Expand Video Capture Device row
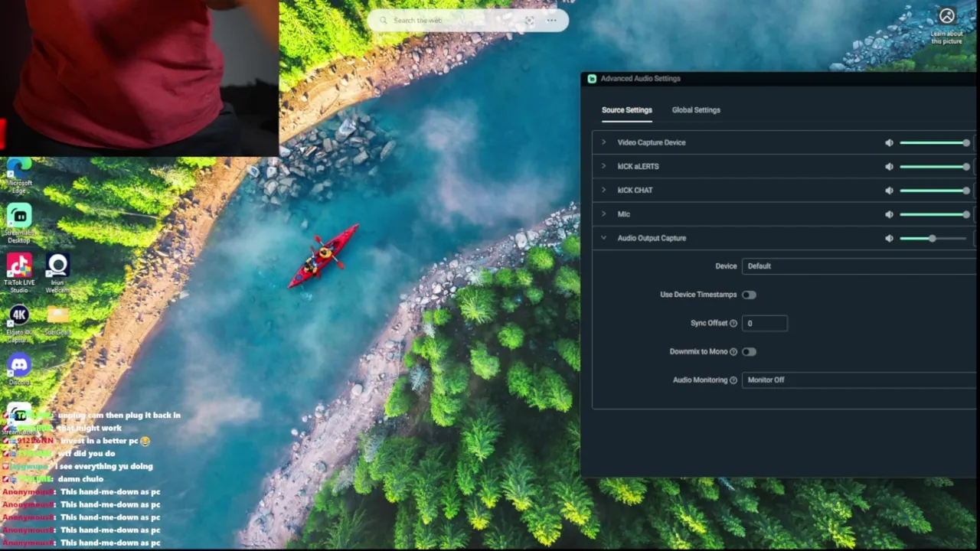 click(603, 142)
